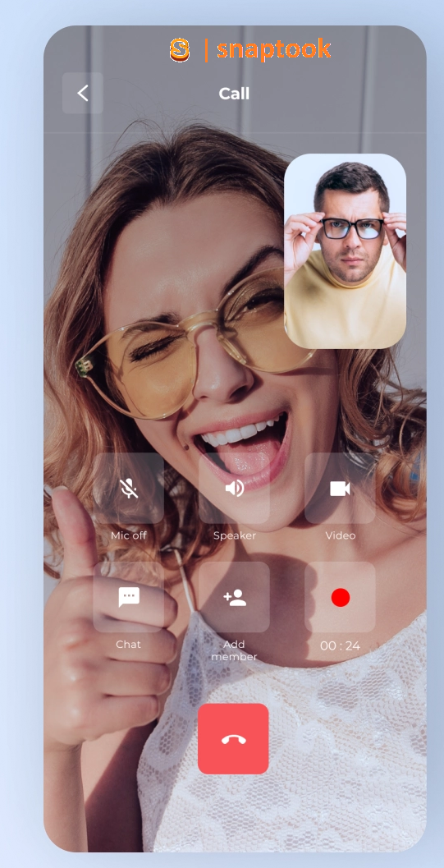Toggle the red record button
The width and height of the screenshot is (444, 868).
[340, 597]
